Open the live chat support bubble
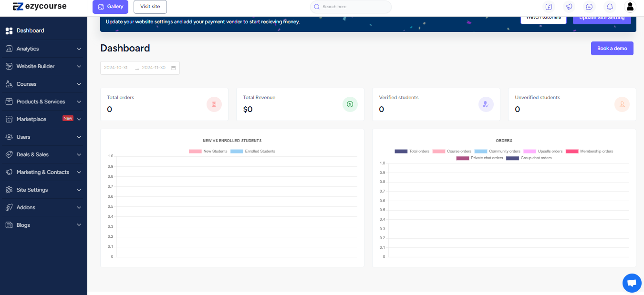The image size is (644, 295). pos(632,283)
